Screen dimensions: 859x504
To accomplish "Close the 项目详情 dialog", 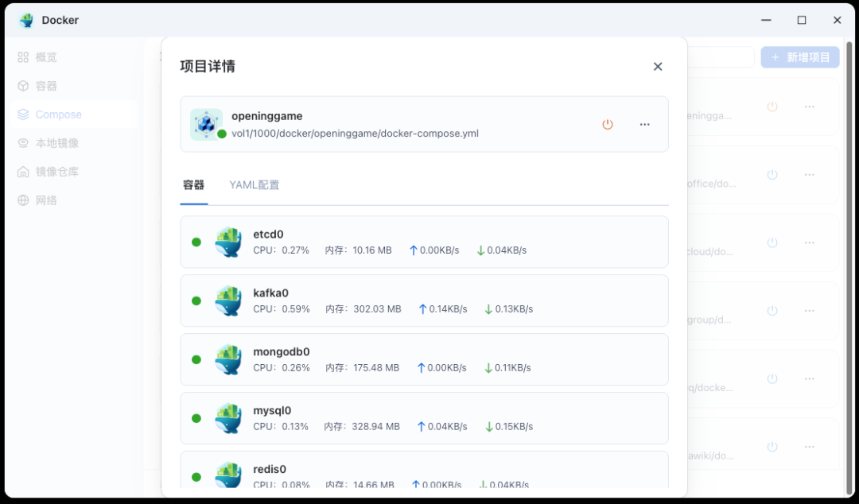I will point(658,67).
